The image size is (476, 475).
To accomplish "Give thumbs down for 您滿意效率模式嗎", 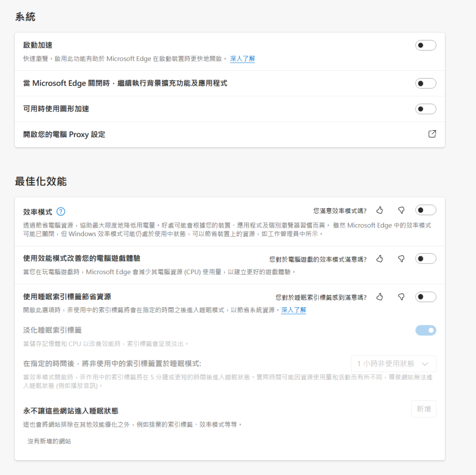I will click(x=401, y=210).
